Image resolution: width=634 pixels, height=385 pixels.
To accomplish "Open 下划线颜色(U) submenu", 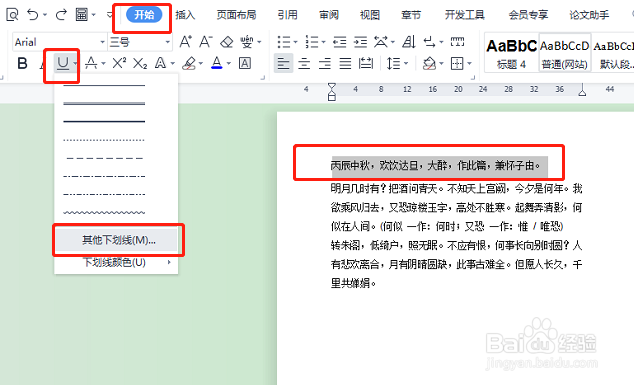I will point(116,262).
